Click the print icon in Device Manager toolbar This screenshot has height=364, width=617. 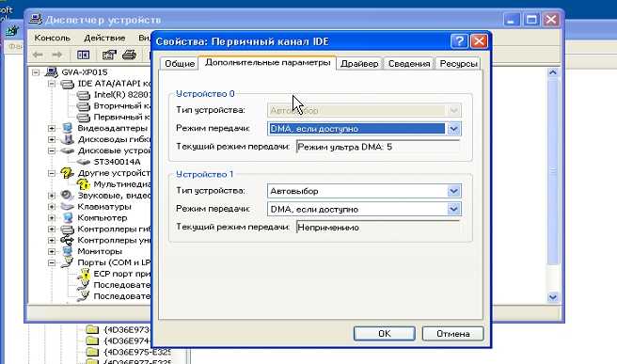129,55
